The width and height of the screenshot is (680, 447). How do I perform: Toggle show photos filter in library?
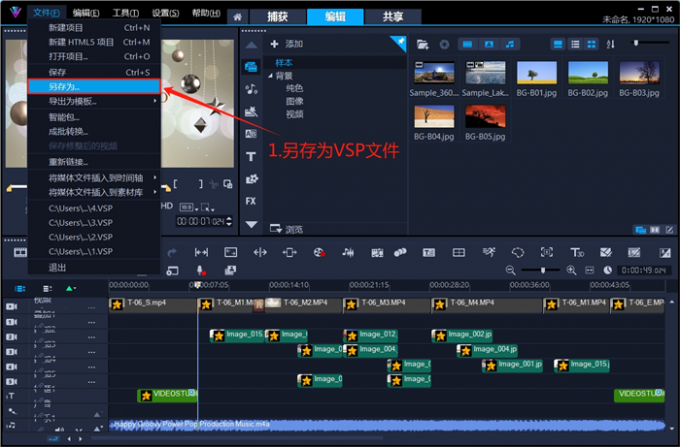pos(488,44)
